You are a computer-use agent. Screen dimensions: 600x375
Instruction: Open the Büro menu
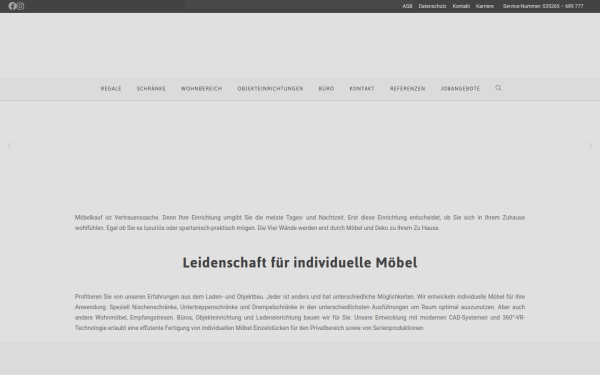coord(326,88)
